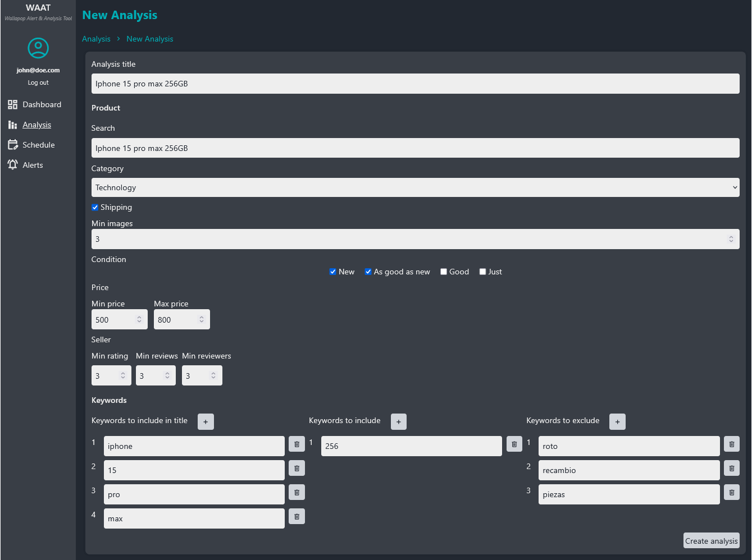Screen dimensions: 752x560
Task: Add a keyword to include in title
Action: click(206, 421)
